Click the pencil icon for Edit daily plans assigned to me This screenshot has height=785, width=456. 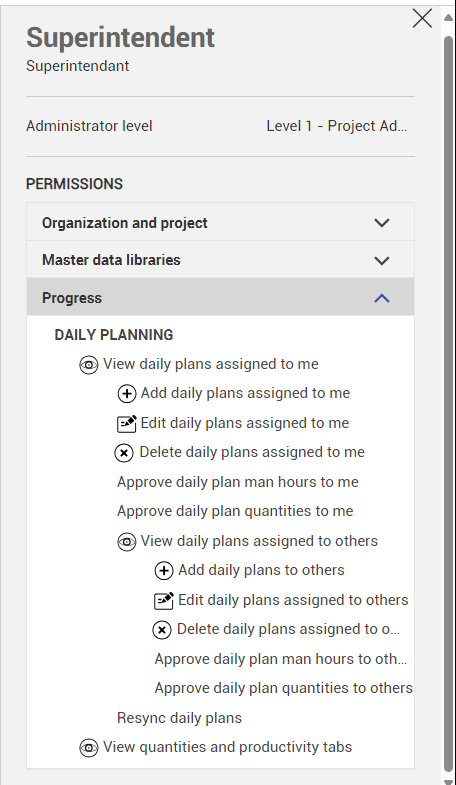(127, 423)
